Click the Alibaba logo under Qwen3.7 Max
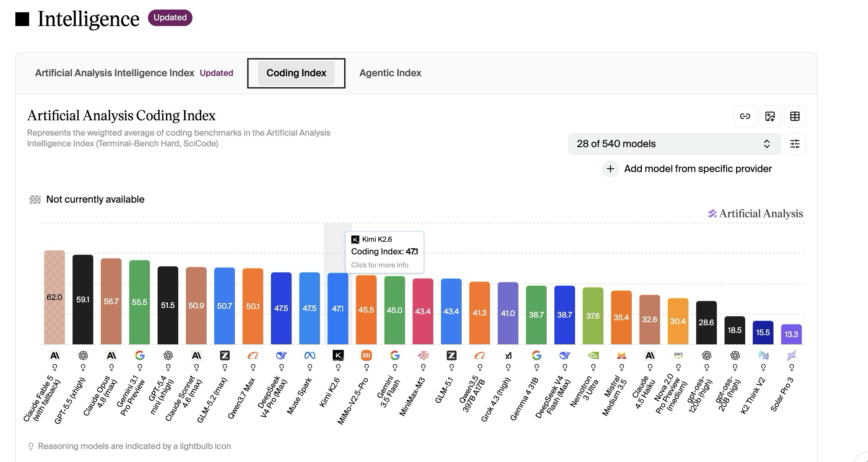The width and height of the screenshot is (868, 462). [x=253, y=356]
